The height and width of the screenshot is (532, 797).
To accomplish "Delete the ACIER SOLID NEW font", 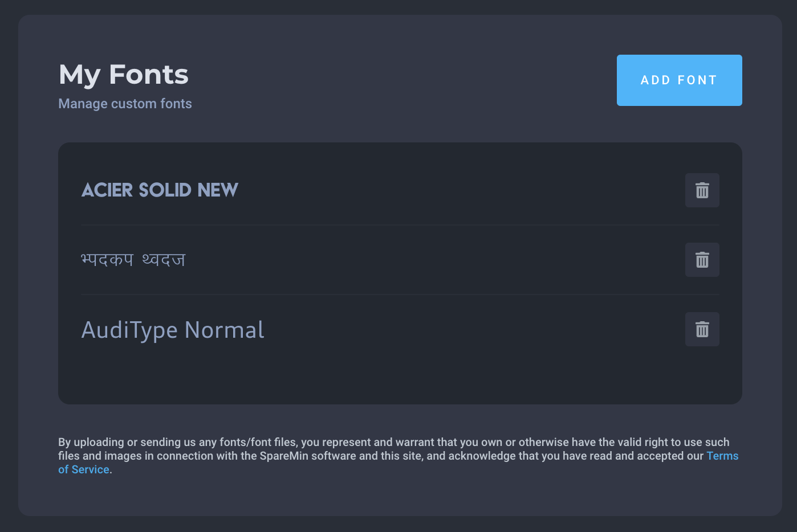I will pos(702,190).
